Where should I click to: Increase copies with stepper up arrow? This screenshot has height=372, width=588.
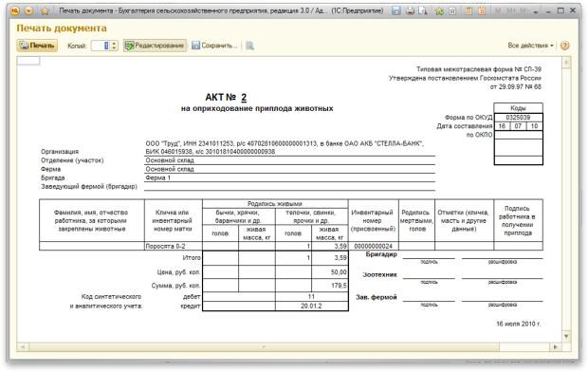point(115,43)
